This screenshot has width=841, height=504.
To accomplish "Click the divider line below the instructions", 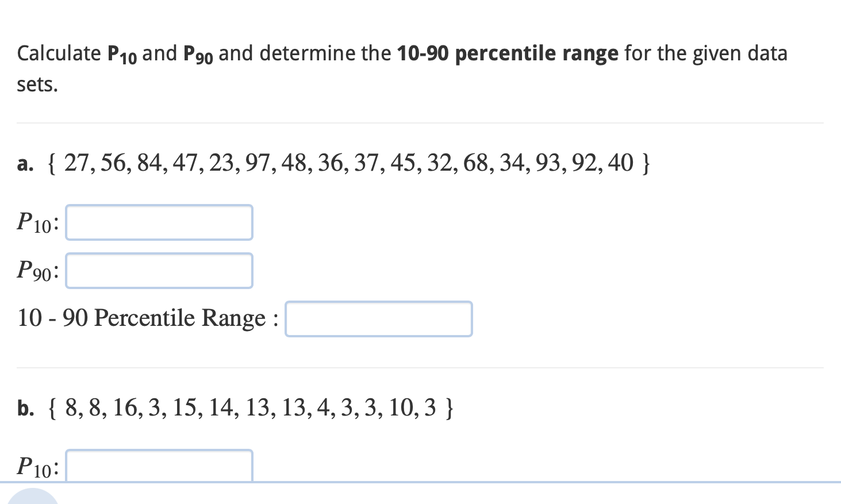I will click(420, 122).
